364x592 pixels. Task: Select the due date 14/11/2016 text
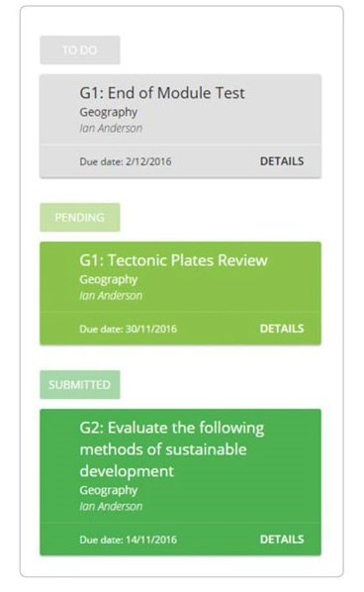(x=128, y=540)
